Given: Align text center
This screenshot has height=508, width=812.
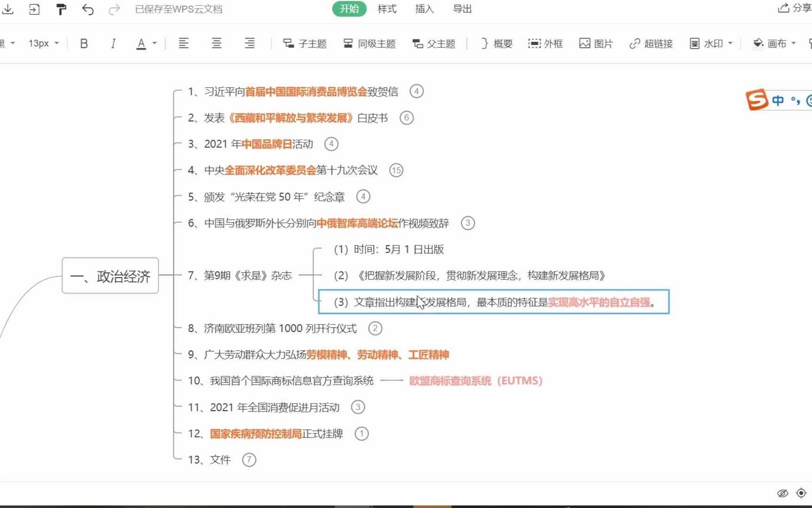Looking at the screenshot, I should 217,43.
